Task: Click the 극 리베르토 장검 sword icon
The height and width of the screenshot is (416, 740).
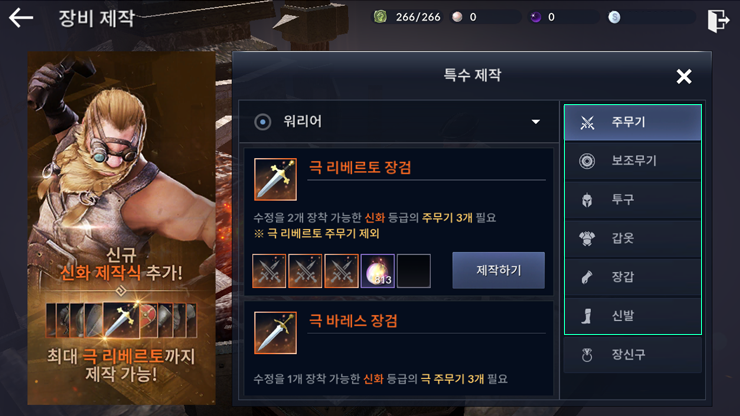Action: coord(275,179)
